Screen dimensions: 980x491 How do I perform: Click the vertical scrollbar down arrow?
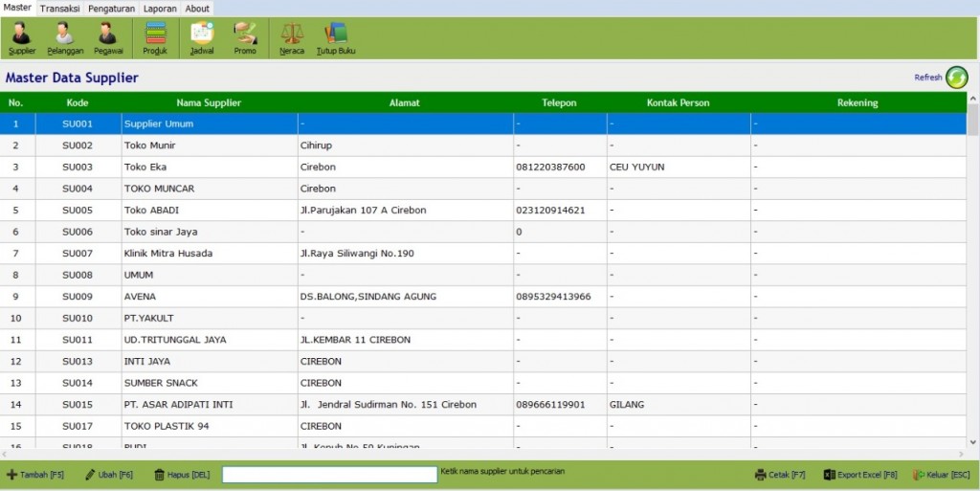click(973, 442)
